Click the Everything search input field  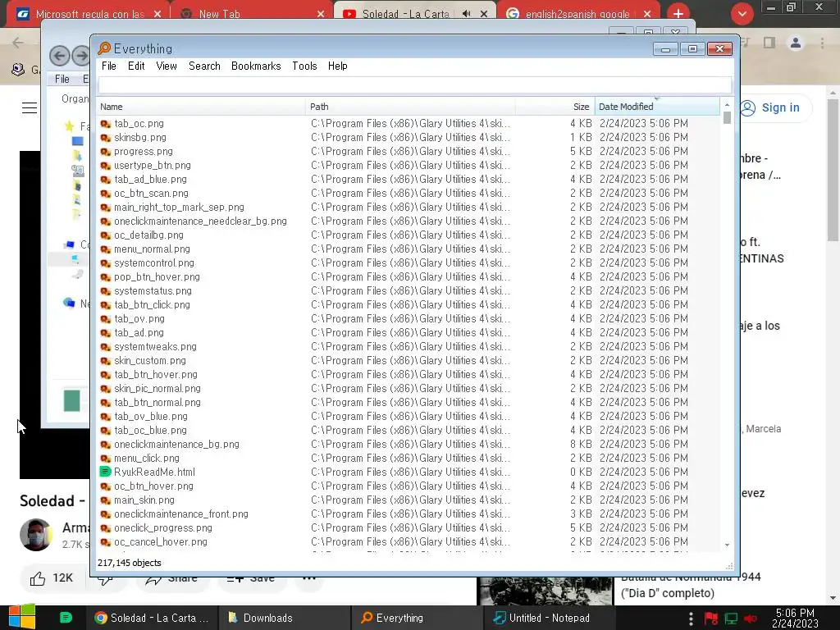coord(414,84)
